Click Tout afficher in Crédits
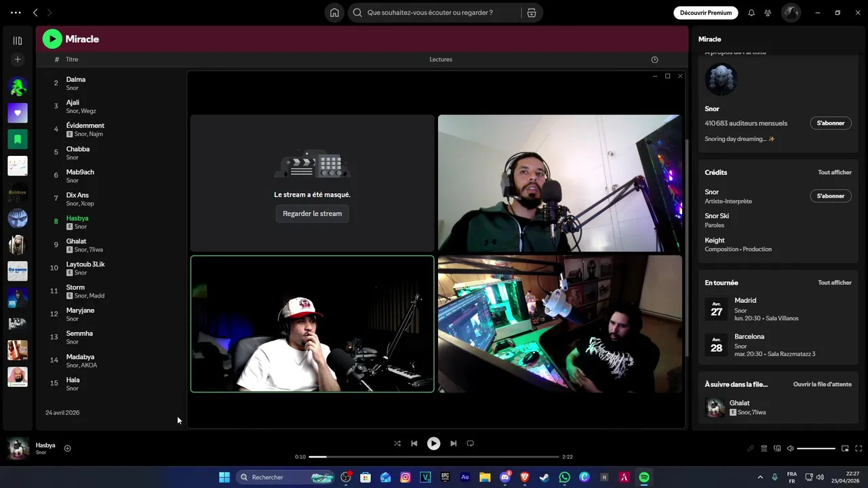This screenshot has height=488, width=868. [835, 172]
